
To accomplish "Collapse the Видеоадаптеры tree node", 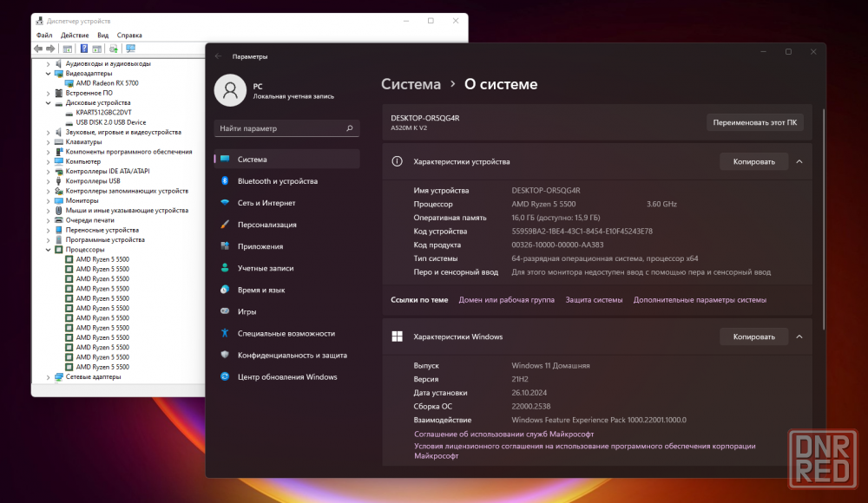I will [48, 74].
